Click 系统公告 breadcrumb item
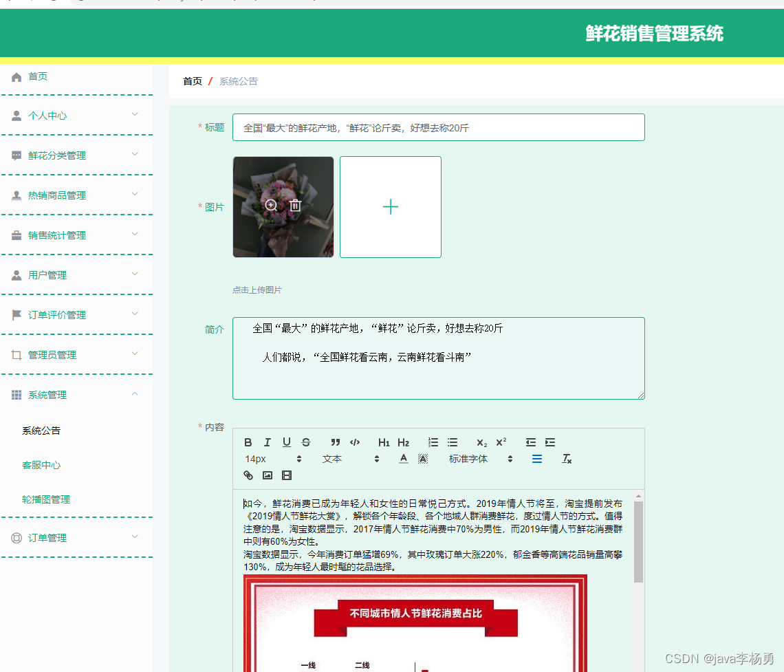784x672 pixels. click(239, 81)
